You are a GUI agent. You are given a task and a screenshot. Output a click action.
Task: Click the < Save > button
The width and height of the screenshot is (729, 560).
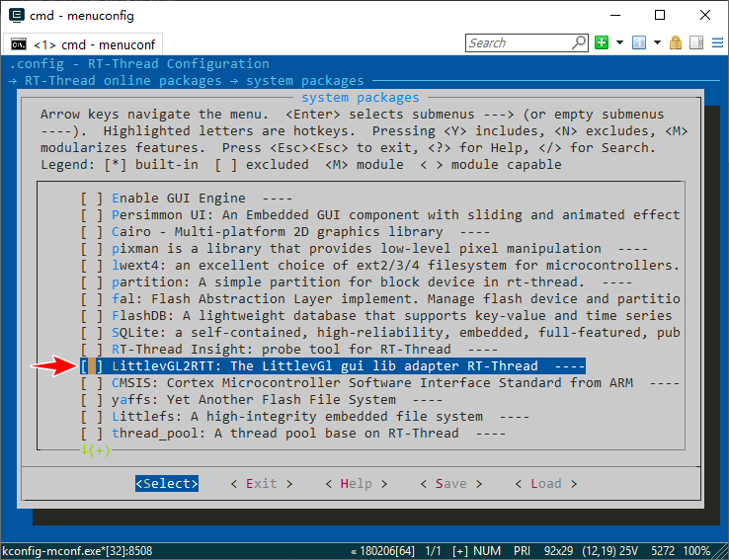(450, 483)
